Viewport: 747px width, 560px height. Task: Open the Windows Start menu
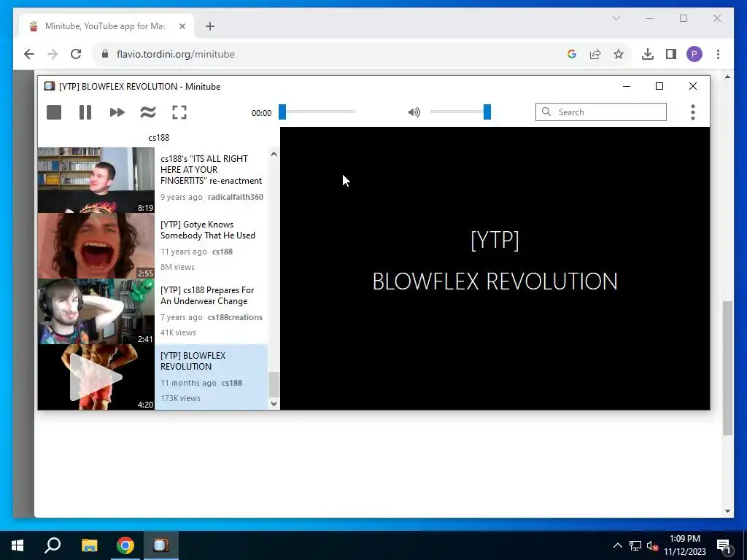click(x=18, y=545)
